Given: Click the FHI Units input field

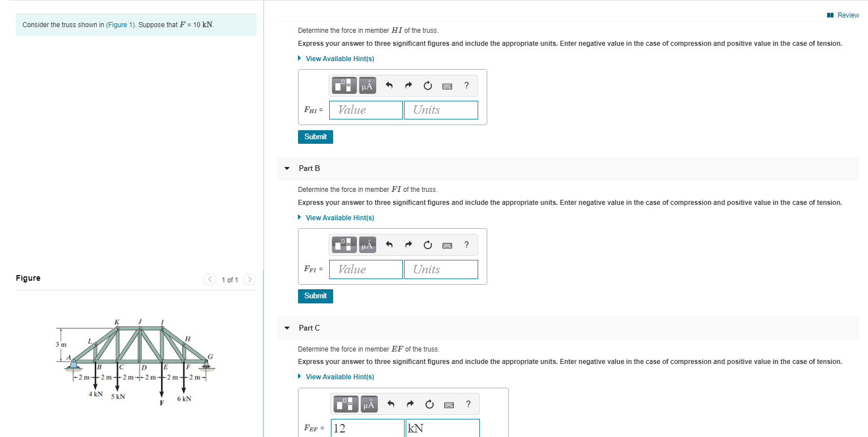Looking at the screenshot, I should [441, 110].
